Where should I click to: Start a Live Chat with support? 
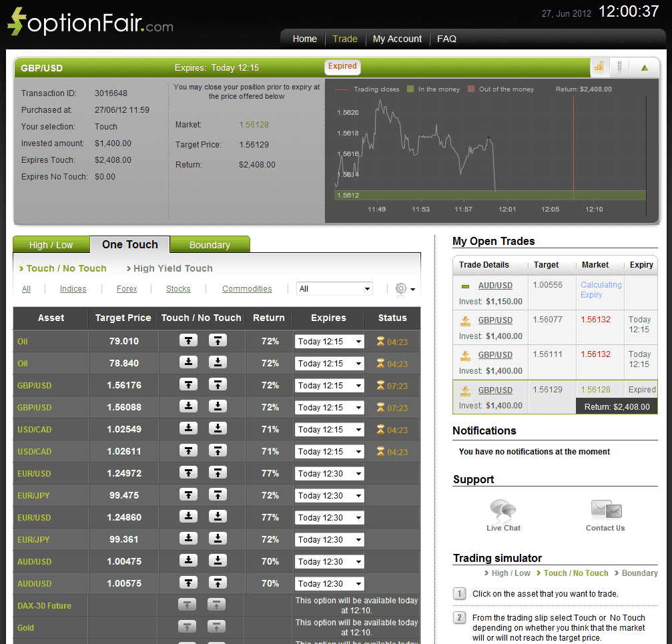503,511
